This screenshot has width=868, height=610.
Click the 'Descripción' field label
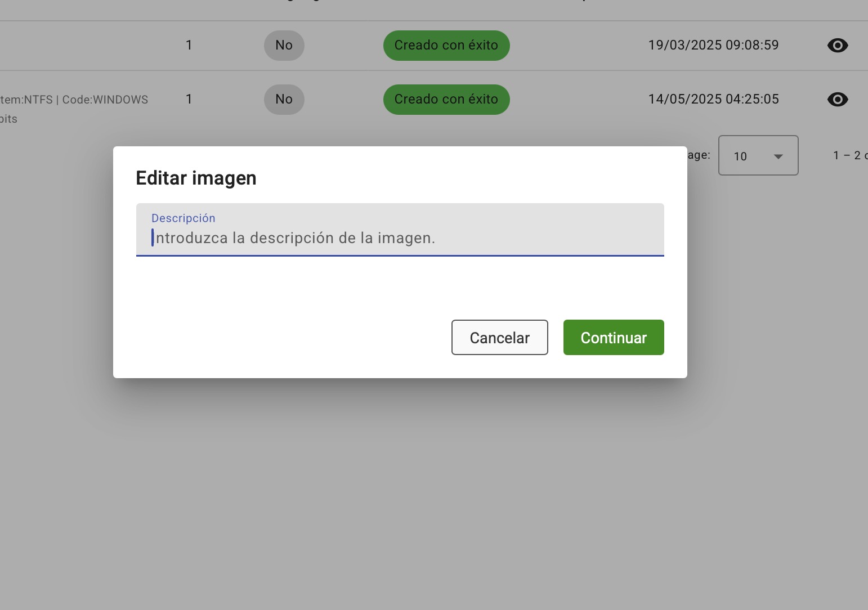tap(183, 218)
